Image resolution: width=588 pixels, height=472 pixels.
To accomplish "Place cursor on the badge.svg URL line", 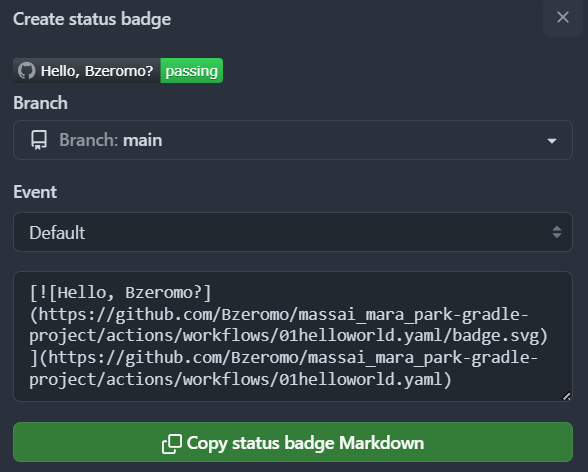I will point(289,336).
